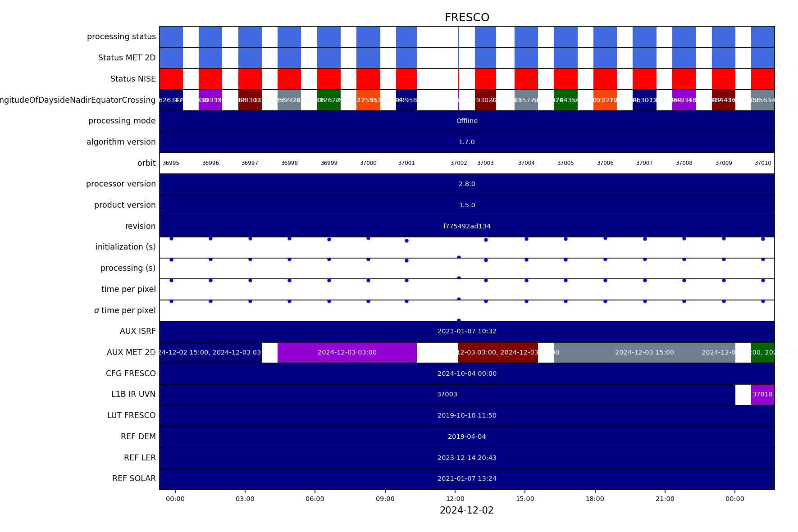Click orbit number 36998
The image size is (798, 532).
point(289,163)
